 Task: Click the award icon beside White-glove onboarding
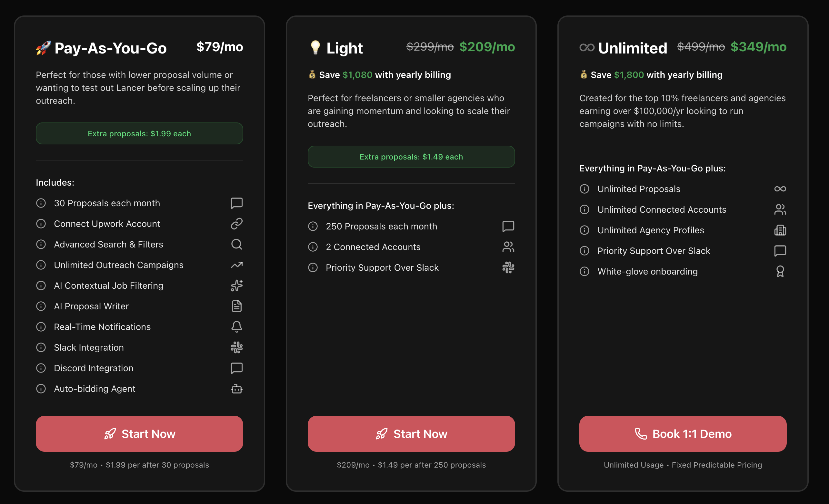(x=780, y=271)
